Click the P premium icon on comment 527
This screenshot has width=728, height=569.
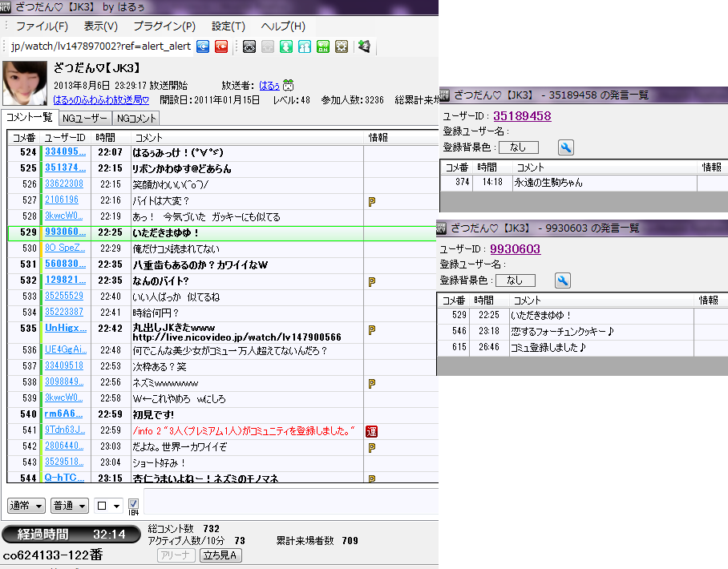[372, 201]
